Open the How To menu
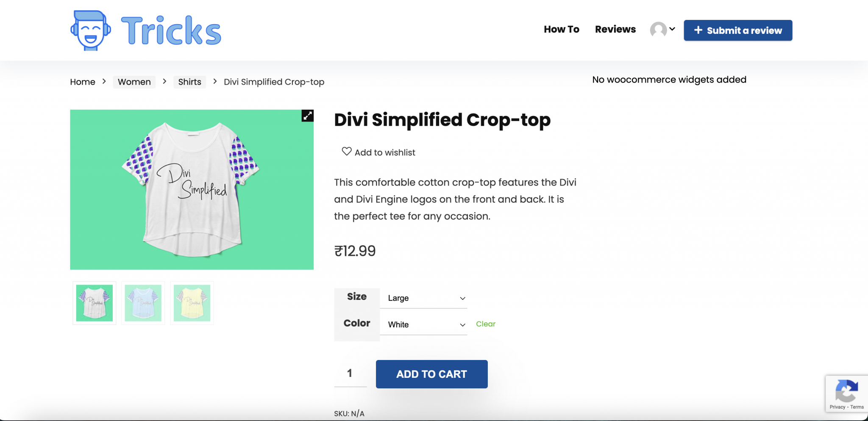Screen dimensions: 868x421 click(x=562, y=29)
